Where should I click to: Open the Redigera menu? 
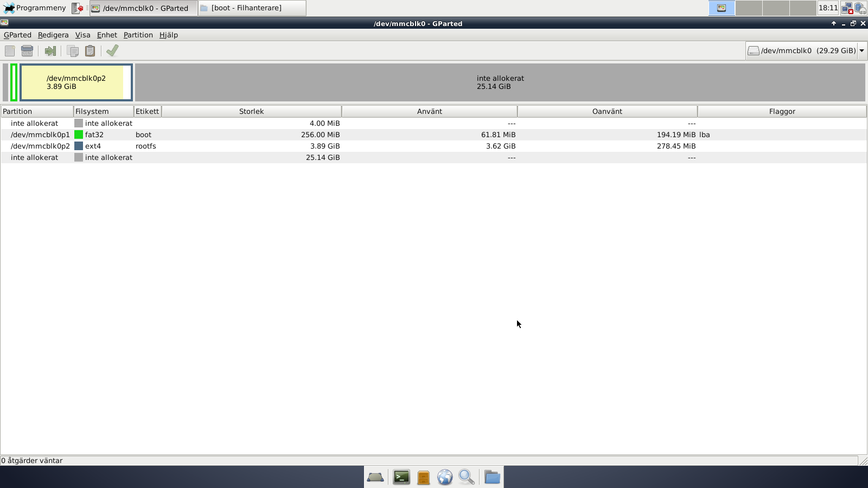coord(53,35)
